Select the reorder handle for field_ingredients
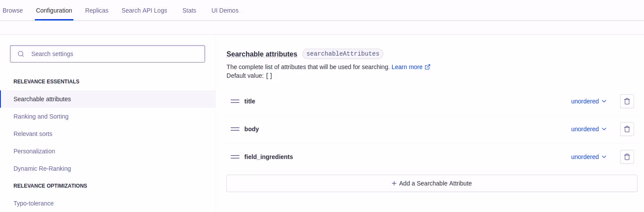 click(235, 157)
